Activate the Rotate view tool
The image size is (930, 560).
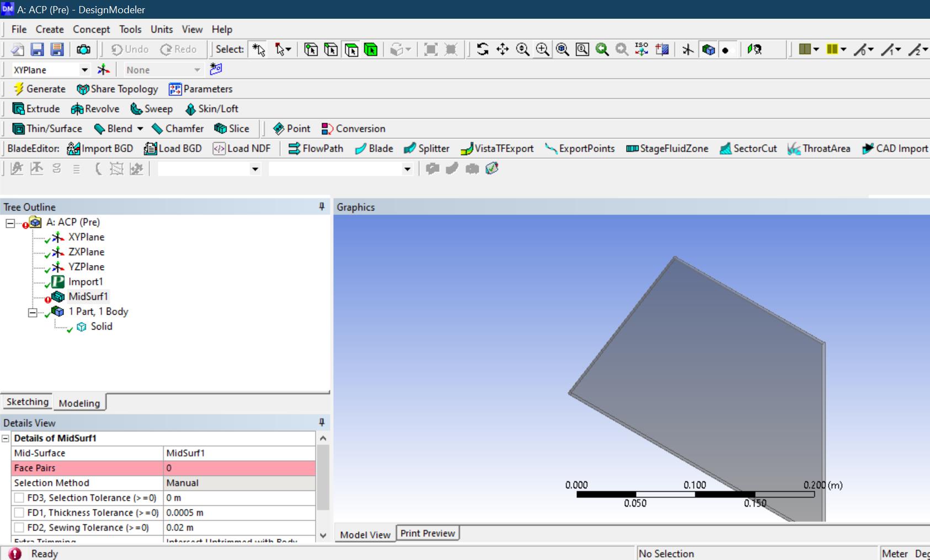tap(483, 50)
